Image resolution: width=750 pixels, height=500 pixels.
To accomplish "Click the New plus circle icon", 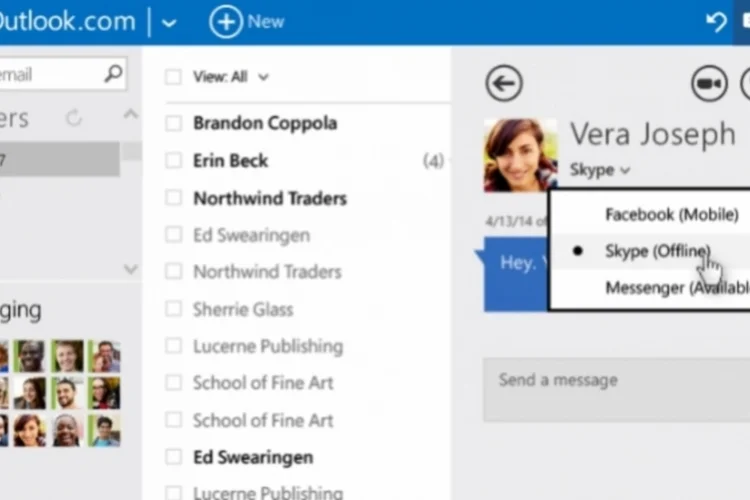I will [x=226, y=22].
